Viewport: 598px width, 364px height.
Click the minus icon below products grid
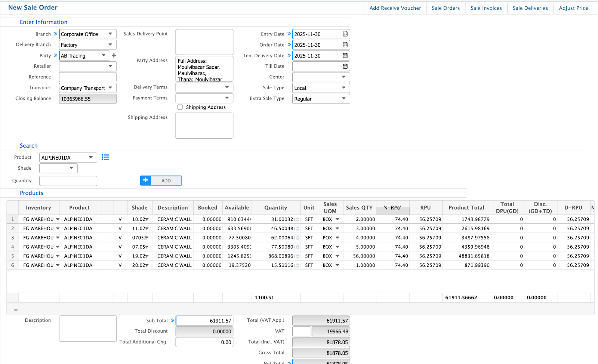click(16, 310)
